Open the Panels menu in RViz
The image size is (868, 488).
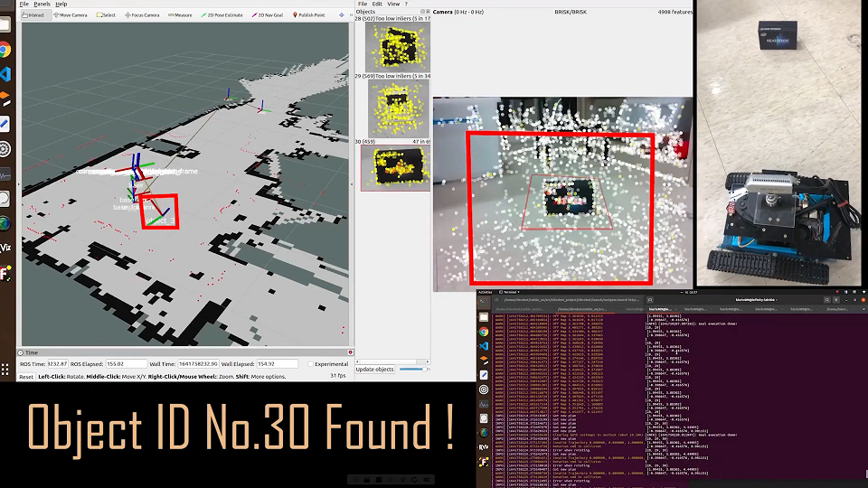click(42, 5)
